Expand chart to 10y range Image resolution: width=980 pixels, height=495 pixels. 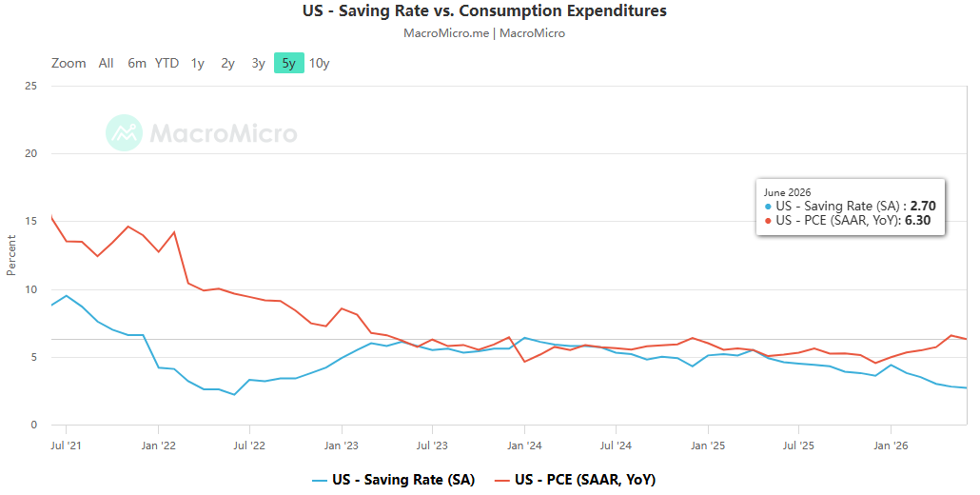pyautogui.click(x=320, y=63)
